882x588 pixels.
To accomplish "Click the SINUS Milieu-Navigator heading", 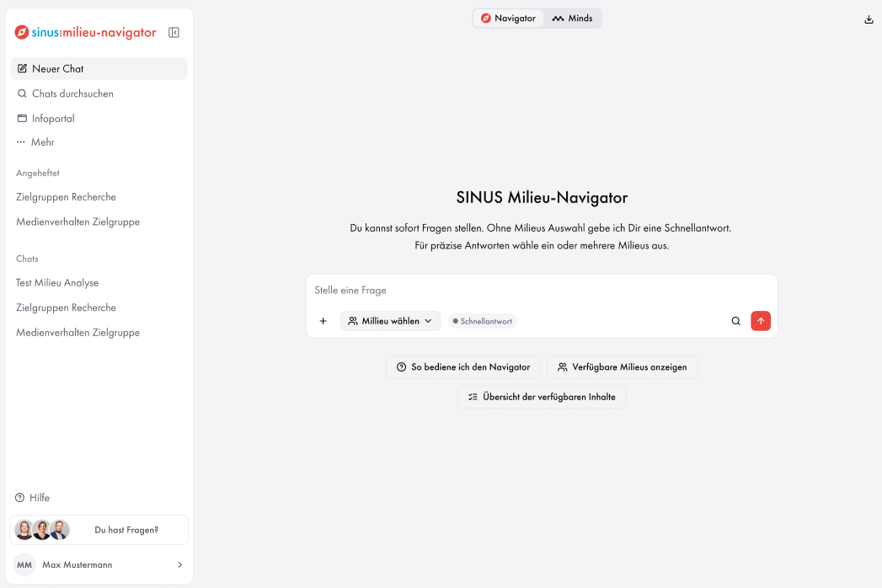I will click(x=542, y=197).
